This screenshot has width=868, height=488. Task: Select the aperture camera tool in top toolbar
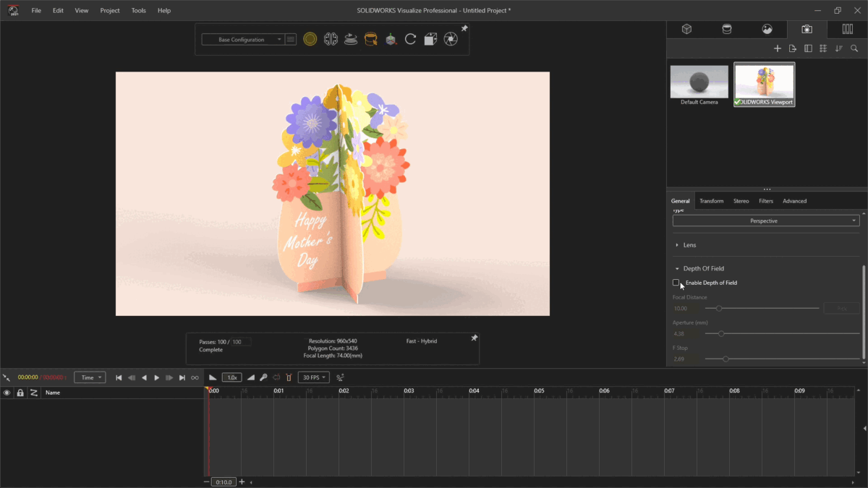pyautogui.click(x=451, y=39)
